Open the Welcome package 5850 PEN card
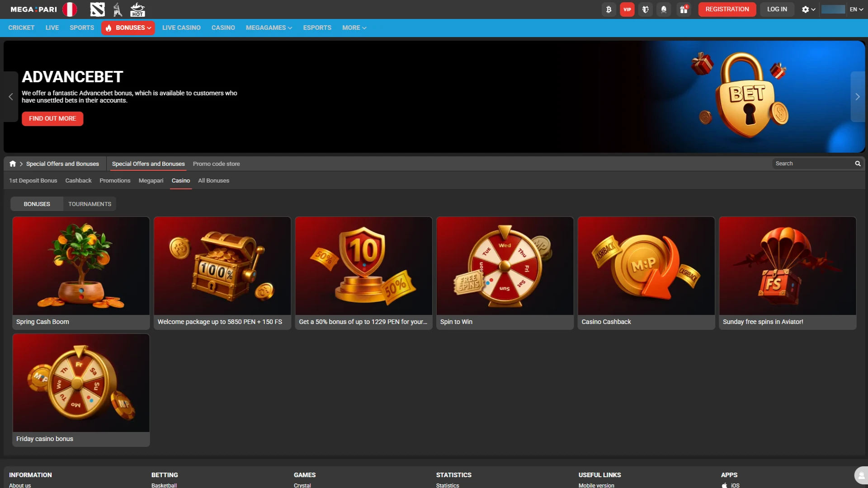Image resolution: width=868 pixels, height=488 pixels. tap(222, 273)
